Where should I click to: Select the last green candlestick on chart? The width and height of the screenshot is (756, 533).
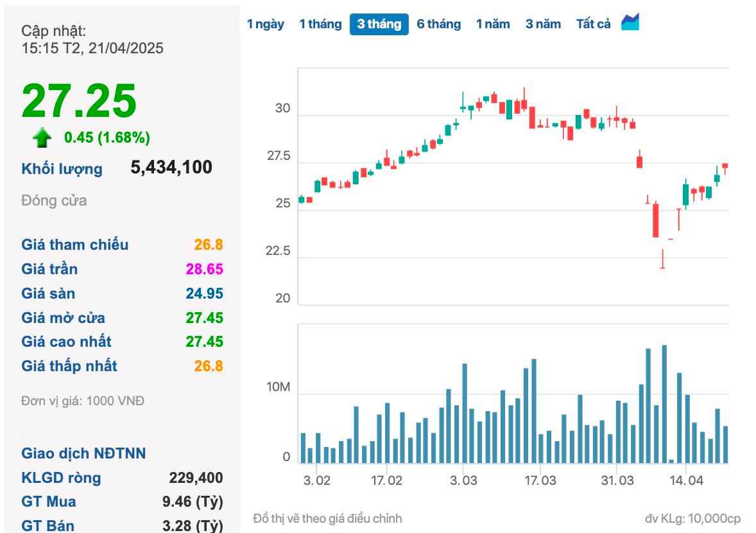coord(717,177)
